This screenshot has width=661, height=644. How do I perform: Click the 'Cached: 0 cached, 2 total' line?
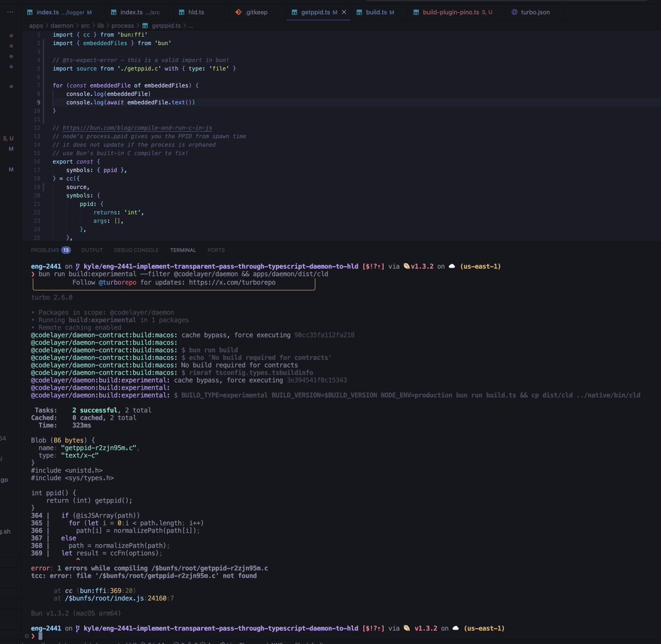[x=91, y=418]
